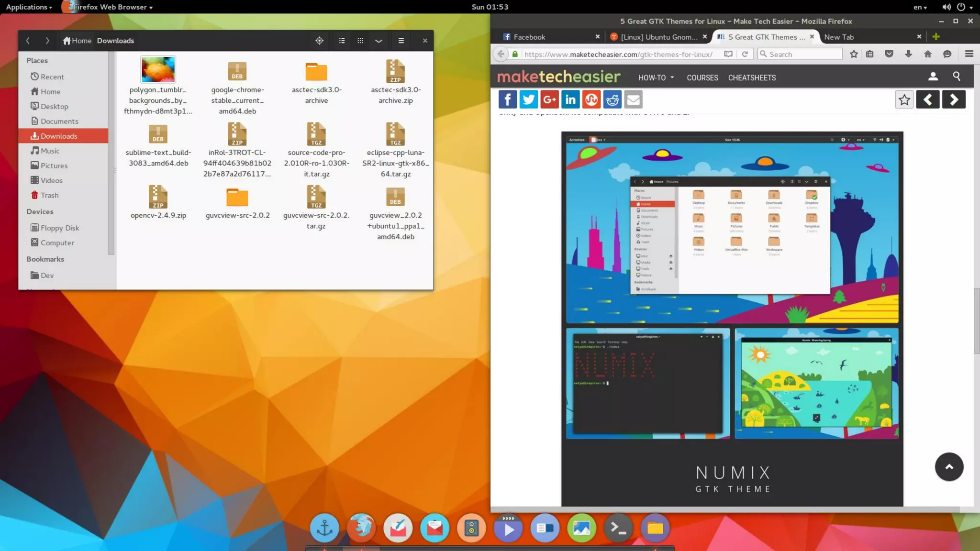Go to next article arrow
This screenshot has height=551, width=980.
pos(954,99)
